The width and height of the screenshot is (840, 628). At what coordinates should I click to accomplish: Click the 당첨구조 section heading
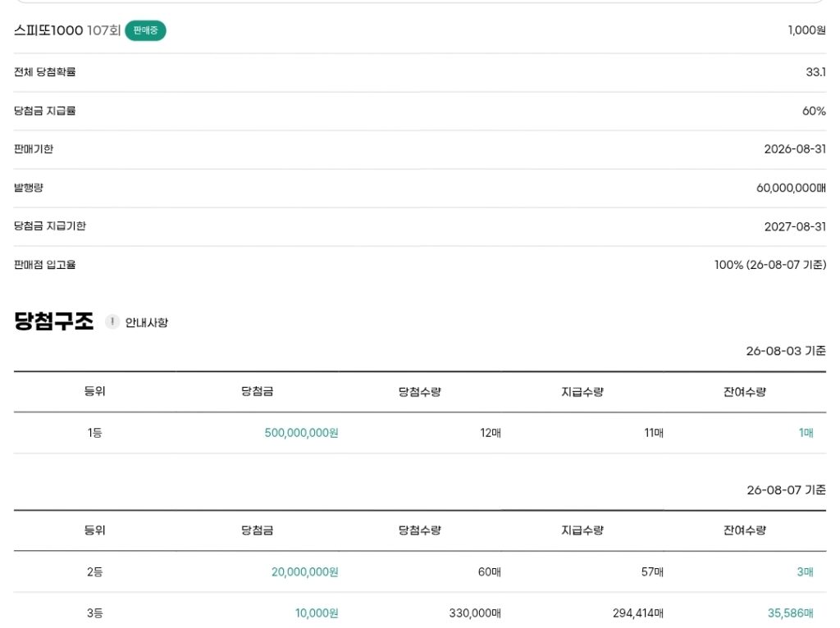pyautogui.click(x=53, y=321)
